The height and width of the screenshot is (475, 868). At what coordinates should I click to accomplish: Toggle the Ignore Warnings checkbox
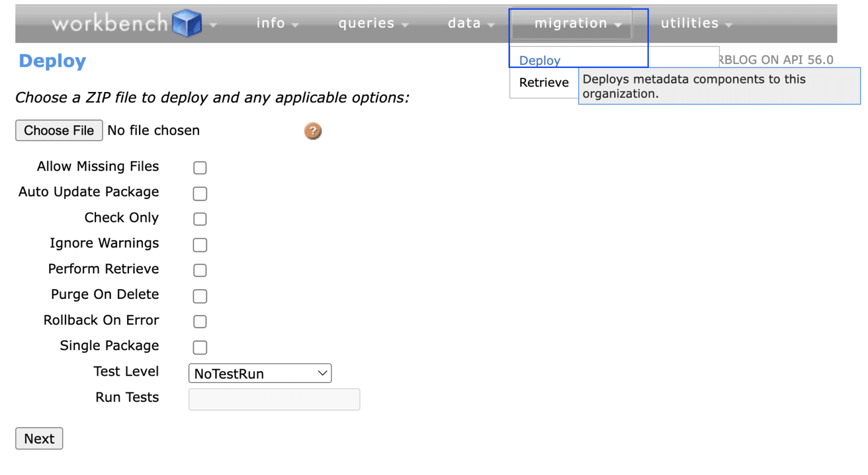click(200, 245)
